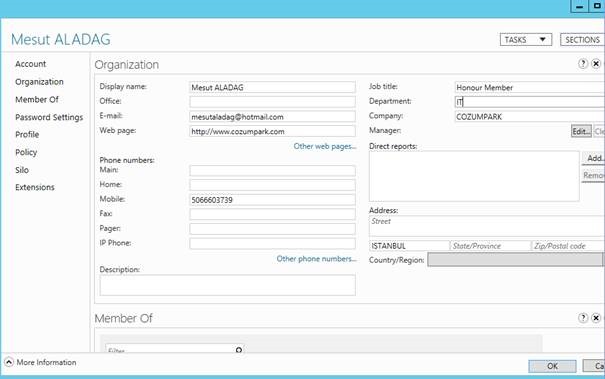The height and width of the screenshot is (379, 605).
Task: Select Country/Region combo box
Action: coord(515,260)
